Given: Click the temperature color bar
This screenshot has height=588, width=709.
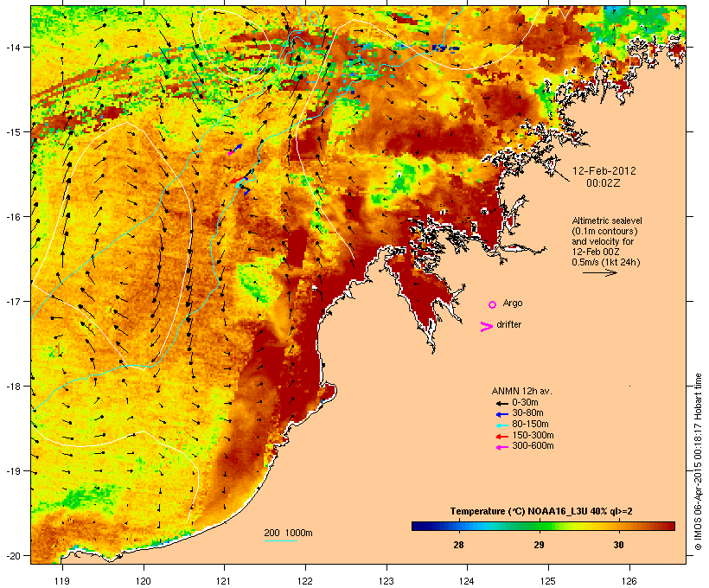Looking at the screenshot, I should (x=543, y=526).
